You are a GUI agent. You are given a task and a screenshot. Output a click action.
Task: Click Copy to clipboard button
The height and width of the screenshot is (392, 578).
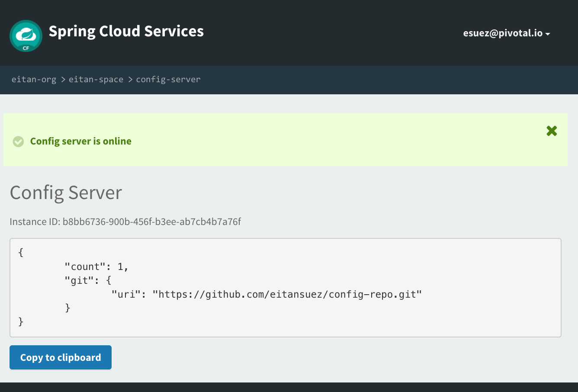tap(61, 357)
